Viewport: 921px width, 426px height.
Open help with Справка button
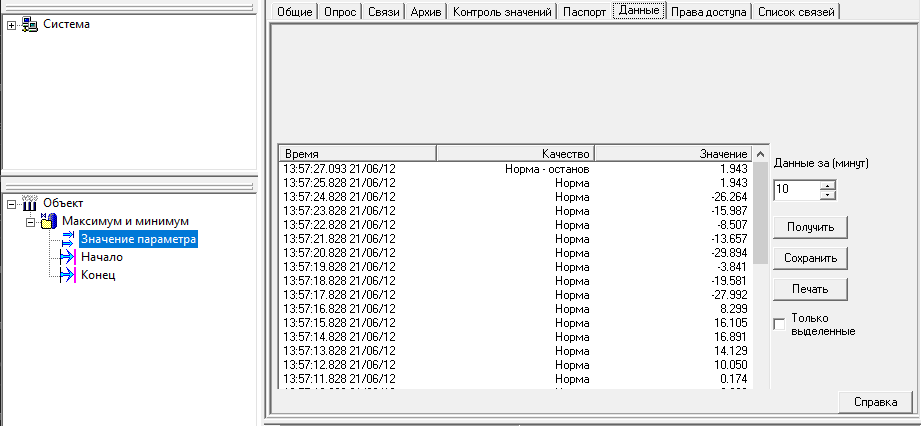click(876, 402)
